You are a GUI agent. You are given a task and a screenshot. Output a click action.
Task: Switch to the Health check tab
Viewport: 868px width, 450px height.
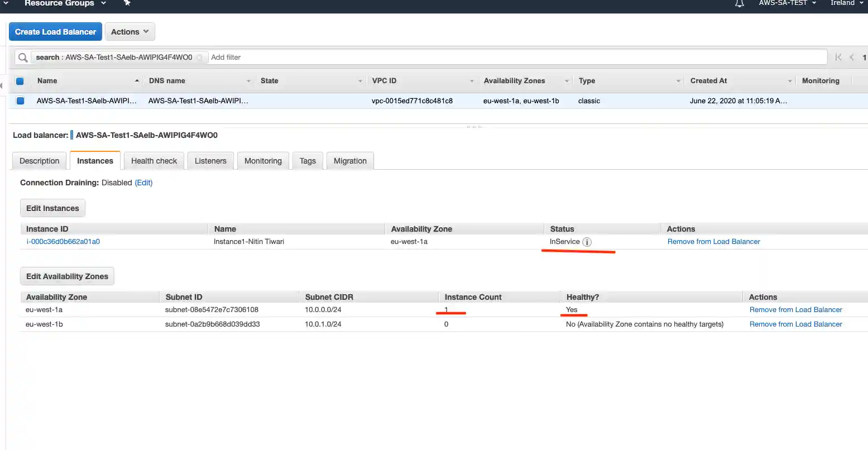pos(154,161)
